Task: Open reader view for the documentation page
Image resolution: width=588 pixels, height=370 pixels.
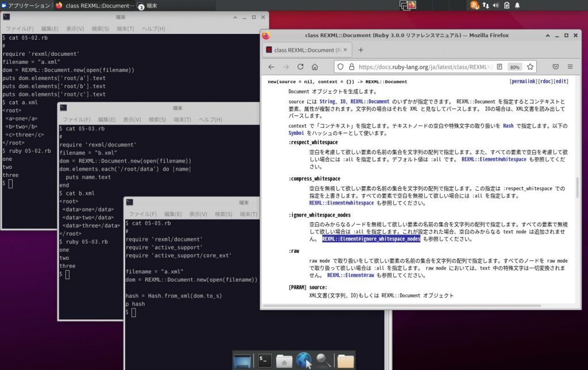Action: pyautogui.click(x=500, y=66)
